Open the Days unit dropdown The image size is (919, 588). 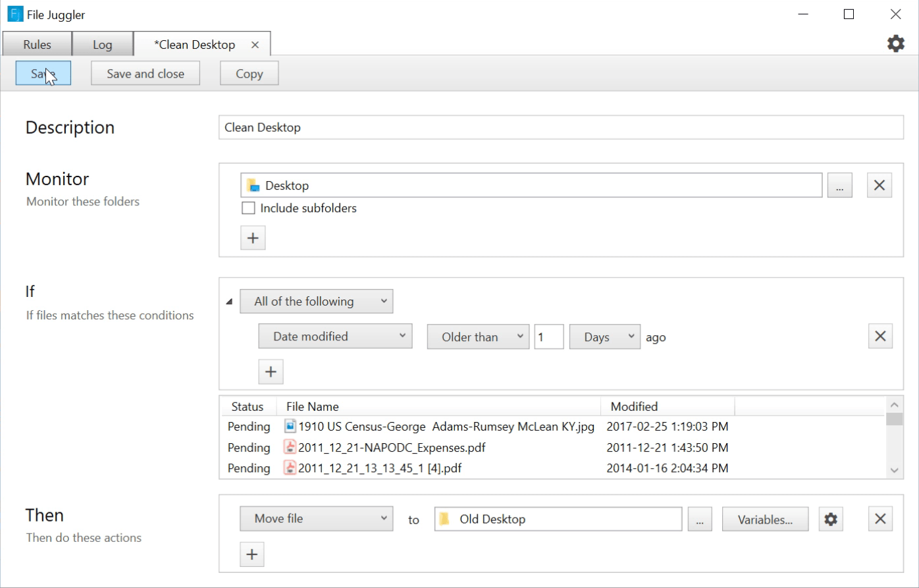[605, 336]
